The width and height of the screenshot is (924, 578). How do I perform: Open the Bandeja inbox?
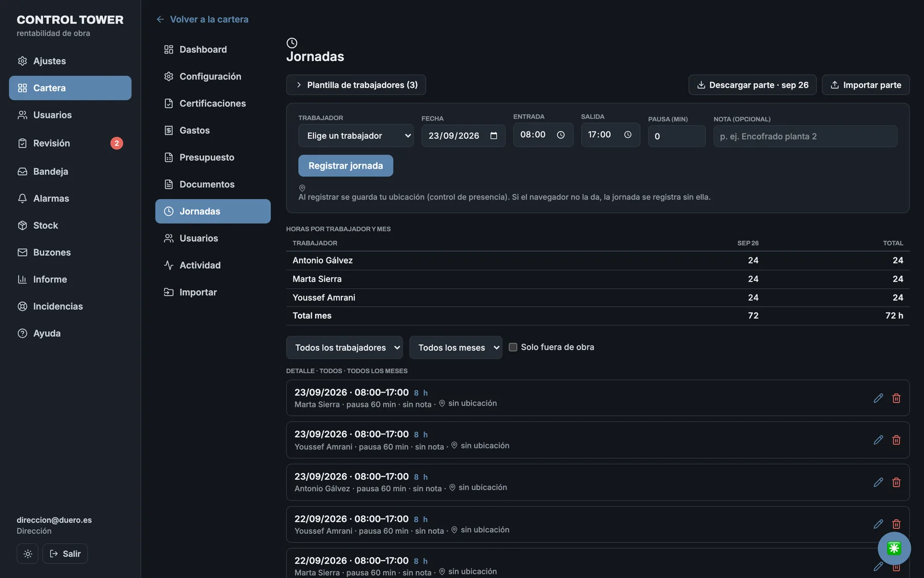point(70,172)
